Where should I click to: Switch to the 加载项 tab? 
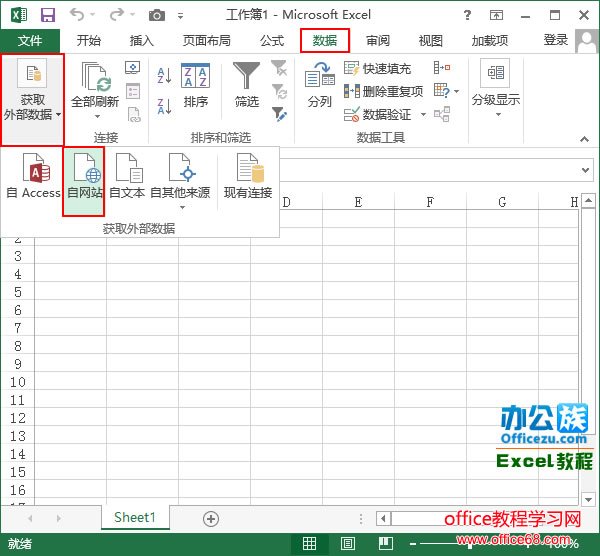pyautogui.click(x=490, y=41)
